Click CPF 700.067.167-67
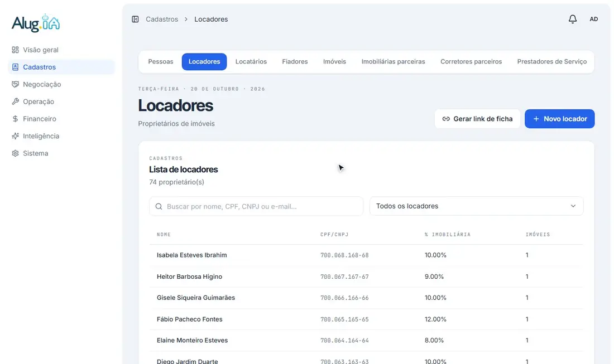Screen dimensions: 614x364 pyautogui.click(x=344, y=277)
